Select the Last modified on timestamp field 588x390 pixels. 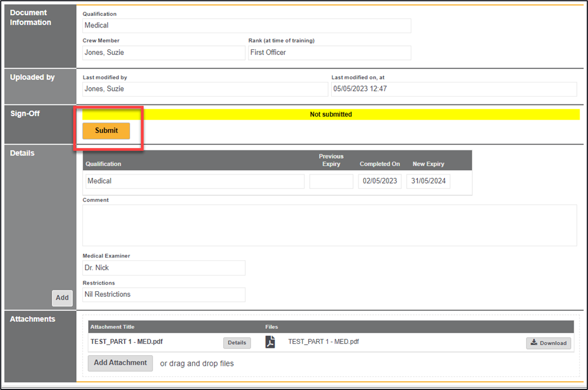coord(453,89)
